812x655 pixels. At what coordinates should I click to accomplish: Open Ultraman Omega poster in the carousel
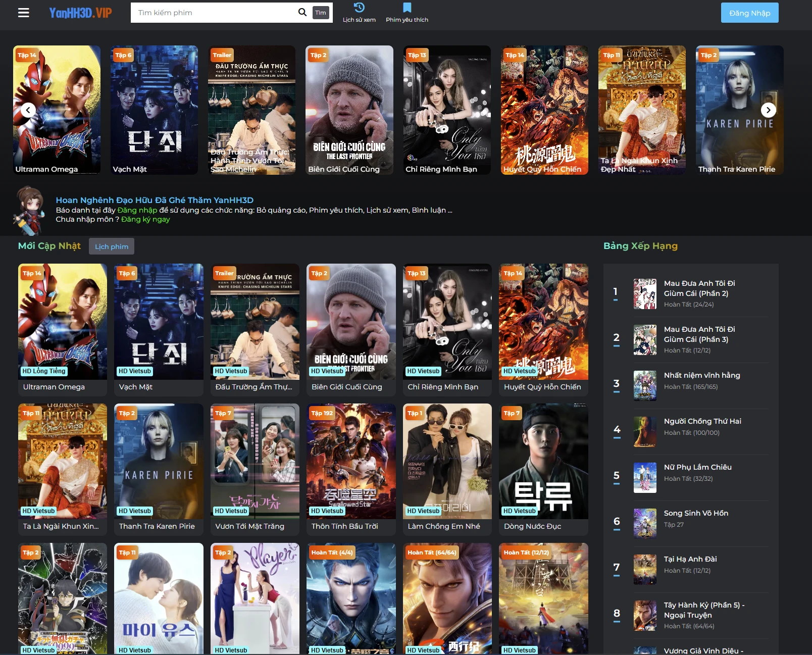57,110
